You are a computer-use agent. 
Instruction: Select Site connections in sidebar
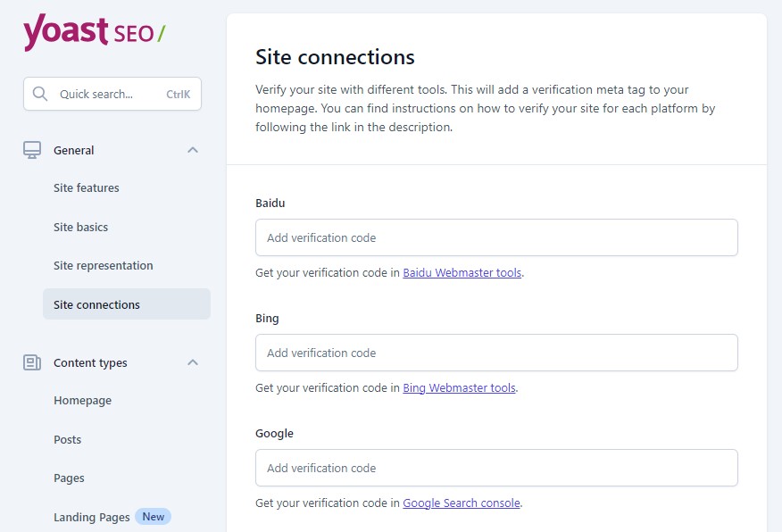(x=127, y=304)
